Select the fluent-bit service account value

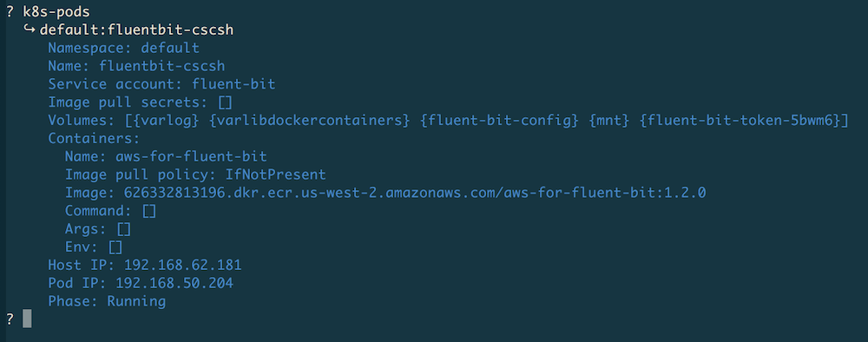pos(233,84)
